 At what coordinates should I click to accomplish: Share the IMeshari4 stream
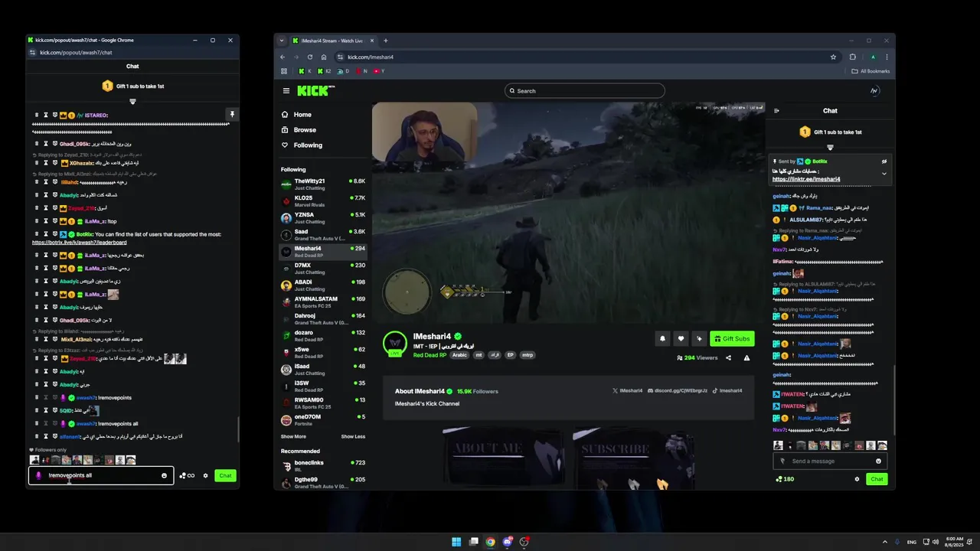(728, 357)
